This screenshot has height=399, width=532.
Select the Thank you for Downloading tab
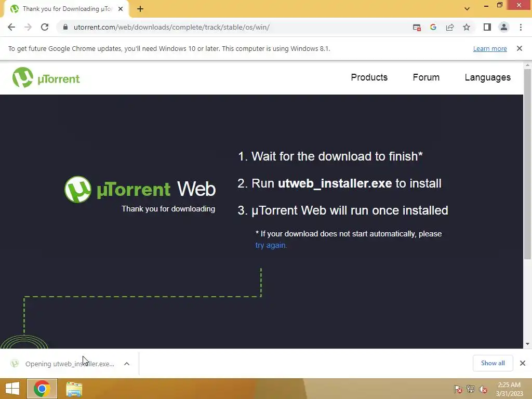66,9
